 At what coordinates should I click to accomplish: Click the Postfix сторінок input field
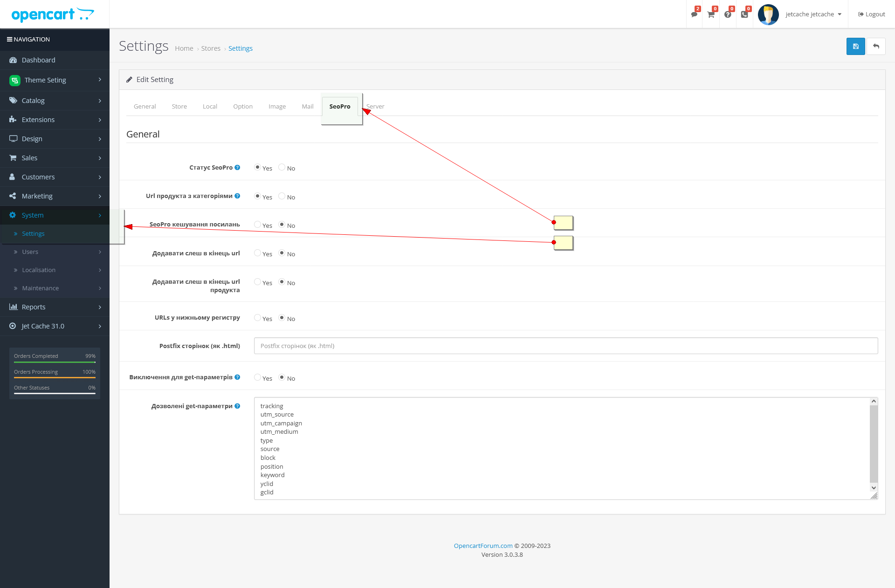(565, 346)
